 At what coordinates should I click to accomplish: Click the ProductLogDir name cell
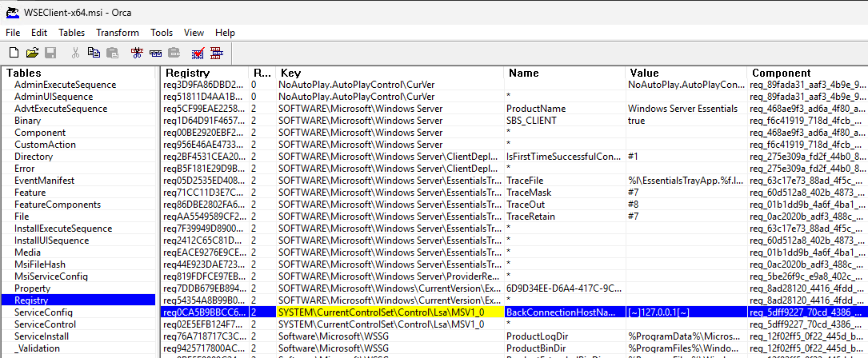[565, 336]
